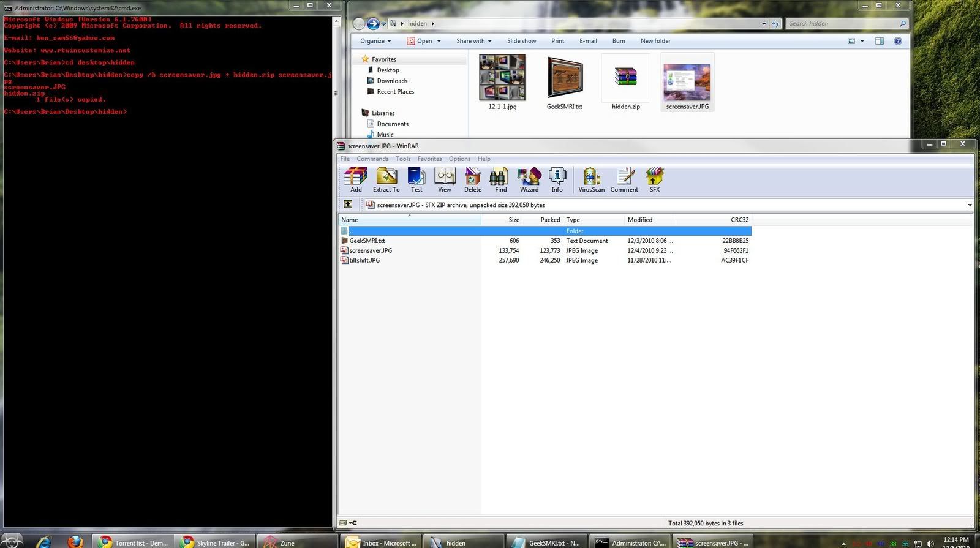The height and width of the screenshot is (548, 980).
Task: Click Slide show in Explorer toolbar
Action: [x=521, y=41]
